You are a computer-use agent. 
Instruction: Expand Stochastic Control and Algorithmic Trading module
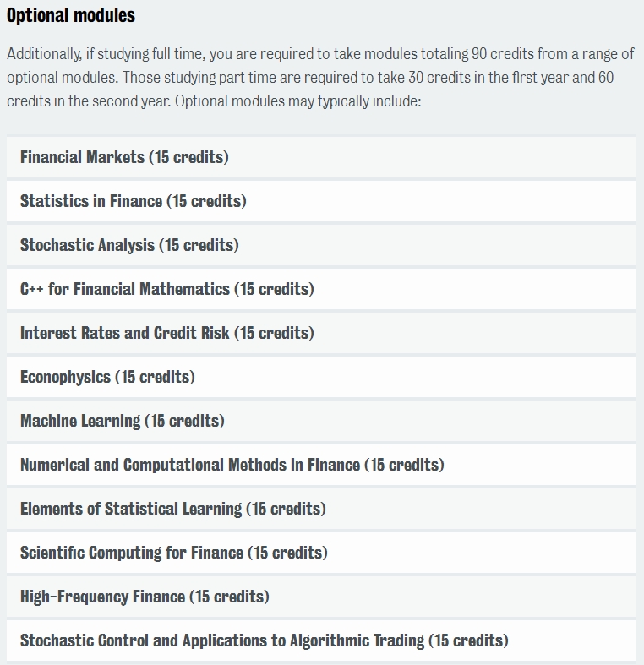tap(320, 640)
